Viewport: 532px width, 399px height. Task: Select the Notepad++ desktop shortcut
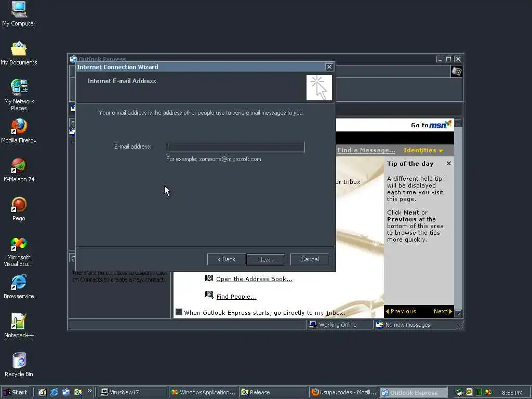(x=19, y=326)
